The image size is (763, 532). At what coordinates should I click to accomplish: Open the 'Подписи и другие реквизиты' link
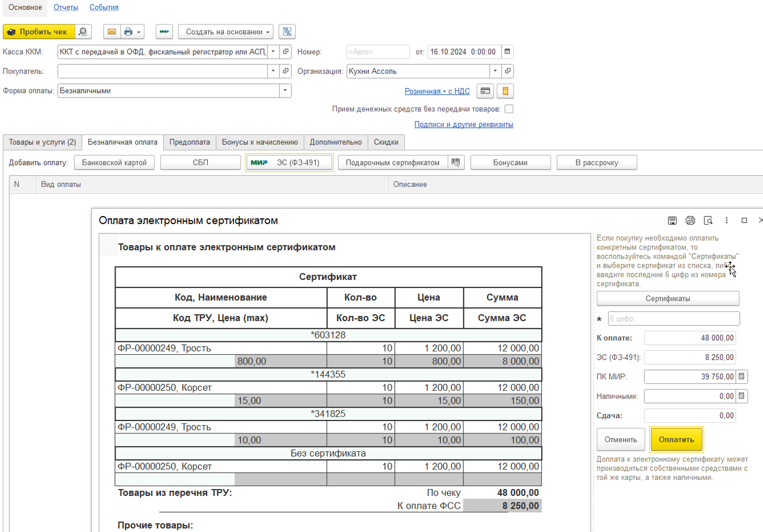[x=463, y=124]
